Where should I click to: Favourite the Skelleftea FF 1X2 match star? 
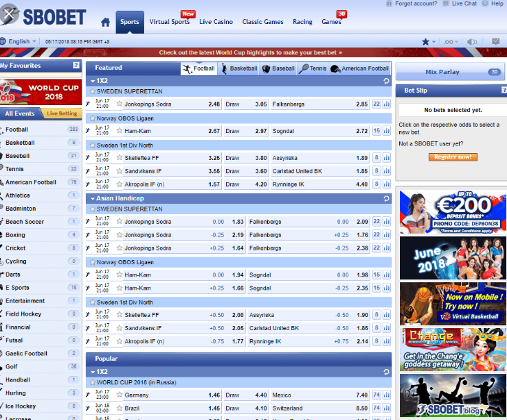[120, 157]
